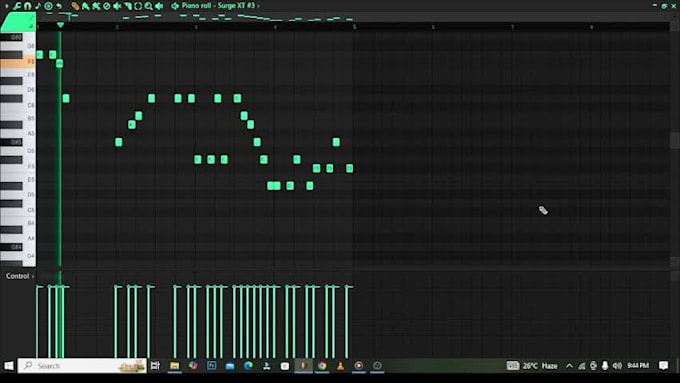
Task: Click first velocity bar in Control lane
Action: (x=38, y=321)
